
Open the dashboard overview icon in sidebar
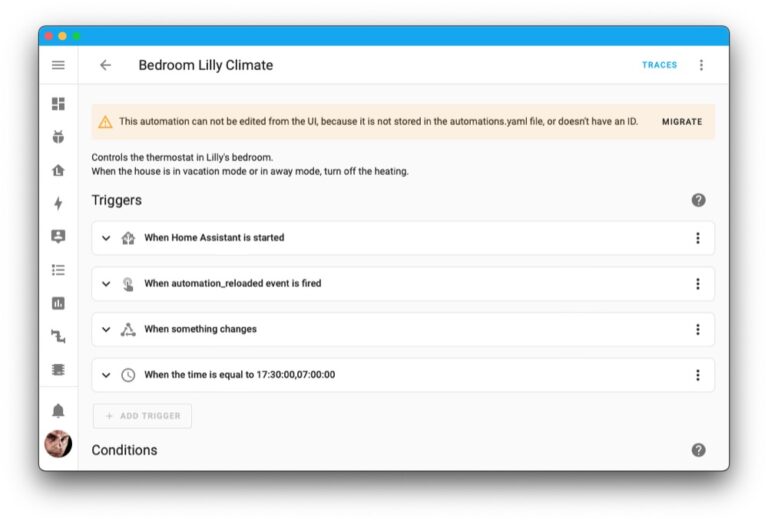(x=58, y=104)
